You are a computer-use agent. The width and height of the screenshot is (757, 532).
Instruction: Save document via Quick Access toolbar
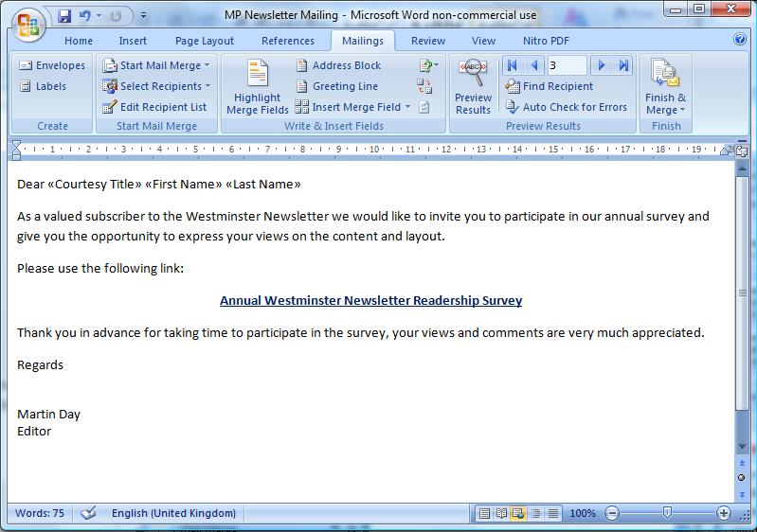click(64, 16)
